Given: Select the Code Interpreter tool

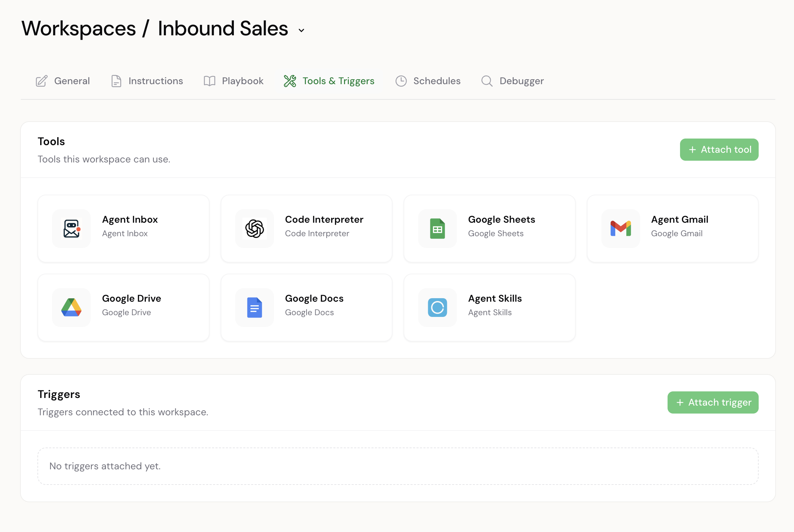Looking at the screenshot, I should [x=306, y=229].
